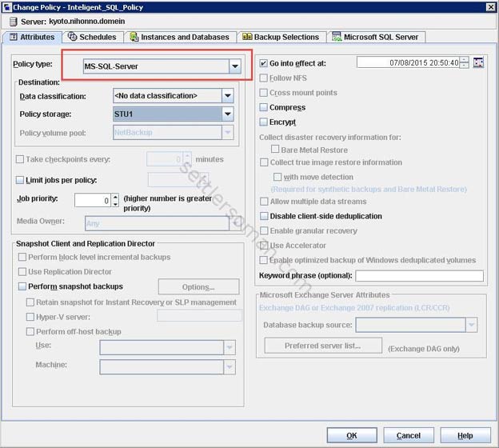Viewport: 499px width, 448px height.
Task: Expand the Data classification dropdown
Action: click(x=228, y=96)
